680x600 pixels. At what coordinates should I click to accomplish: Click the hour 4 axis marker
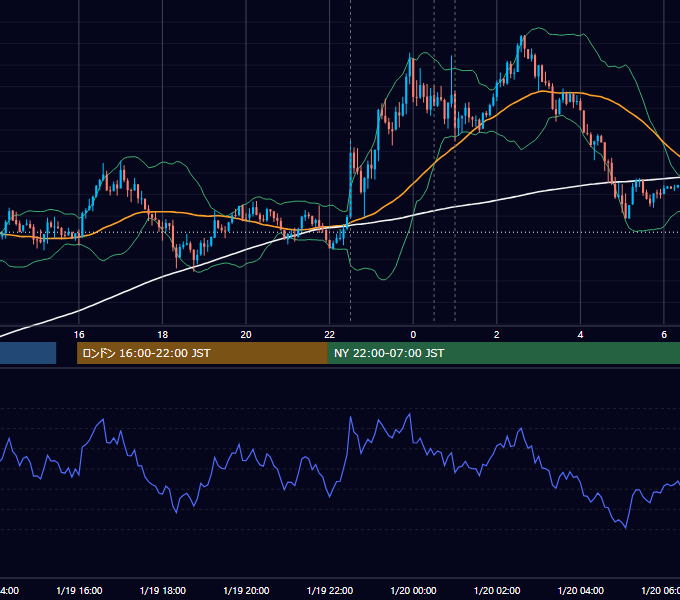click(580, 335)
